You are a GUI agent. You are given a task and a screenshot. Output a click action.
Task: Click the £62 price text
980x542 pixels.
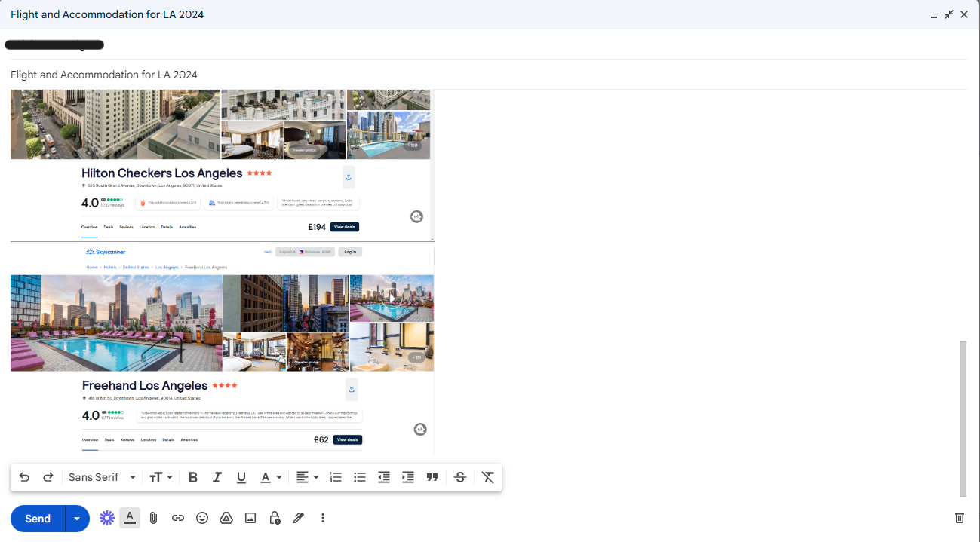coord(321,439)
